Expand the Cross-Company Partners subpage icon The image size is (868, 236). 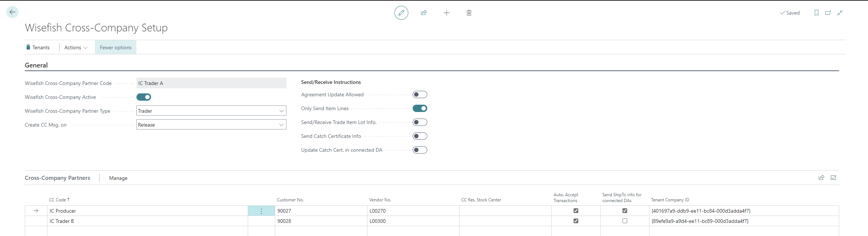point(833,178)
